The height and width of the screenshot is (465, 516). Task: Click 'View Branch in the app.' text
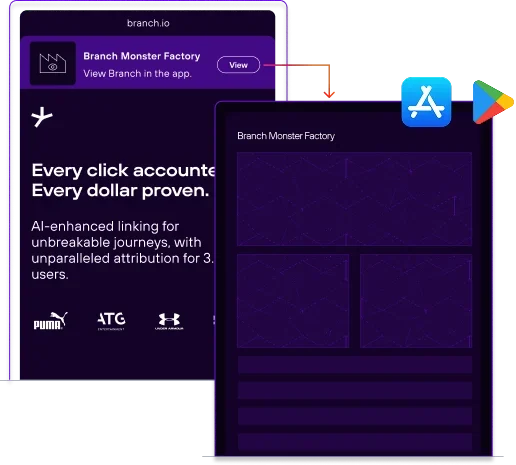click(x=137, y=73)
